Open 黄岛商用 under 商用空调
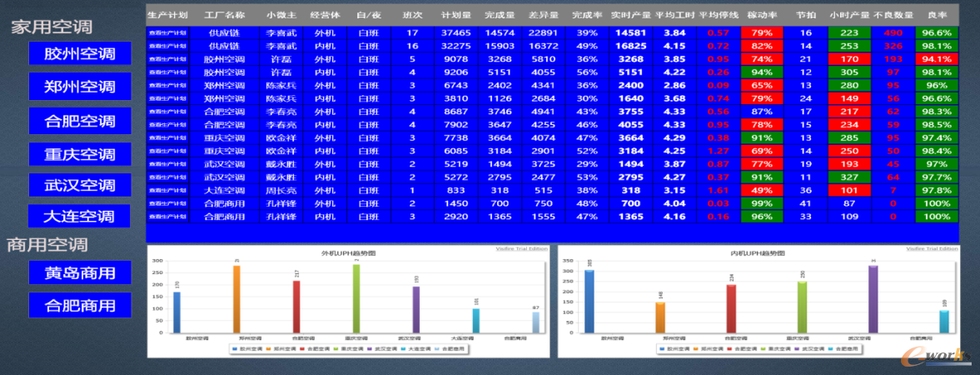The image size is (980, 375). point(80,272)
